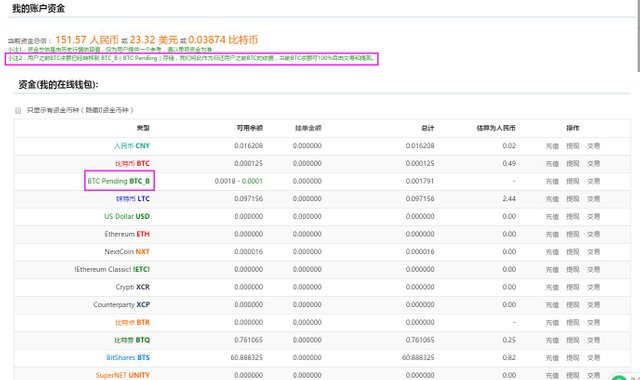Screen dimensions: 640x380
Task: Select the 0.03874 比特币 total value
Action: tap(223, 40)
